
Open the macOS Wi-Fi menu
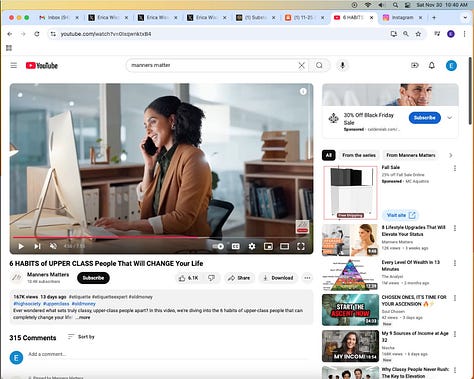click(368, 5)
